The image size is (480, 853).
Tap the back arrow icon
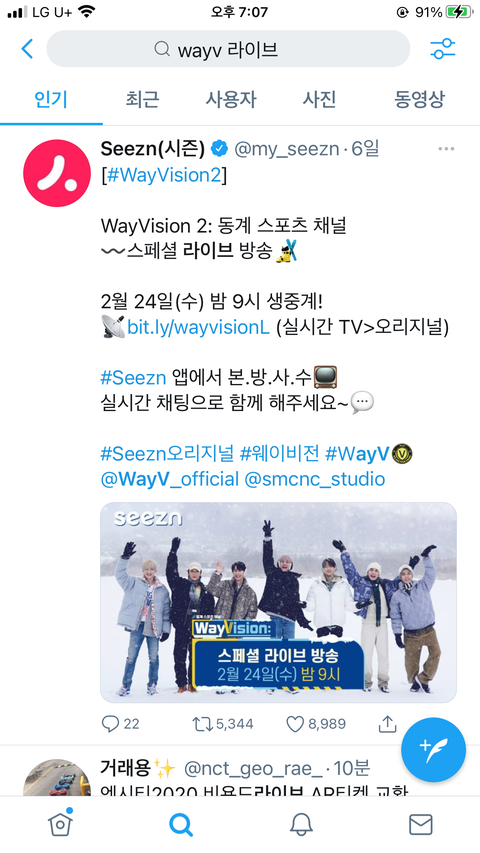(x=27, y=49)
